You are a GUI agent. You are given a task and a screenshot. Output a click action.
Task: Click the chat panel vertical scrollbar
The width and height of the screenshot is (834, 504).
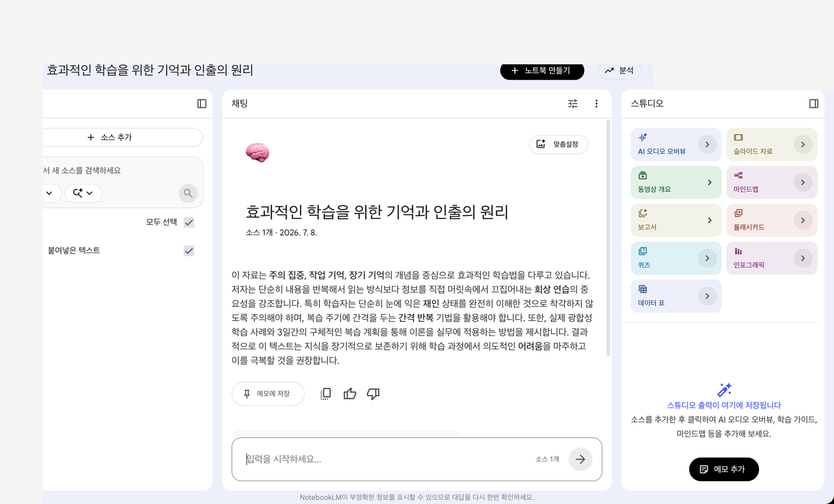[x=608, y=238]
